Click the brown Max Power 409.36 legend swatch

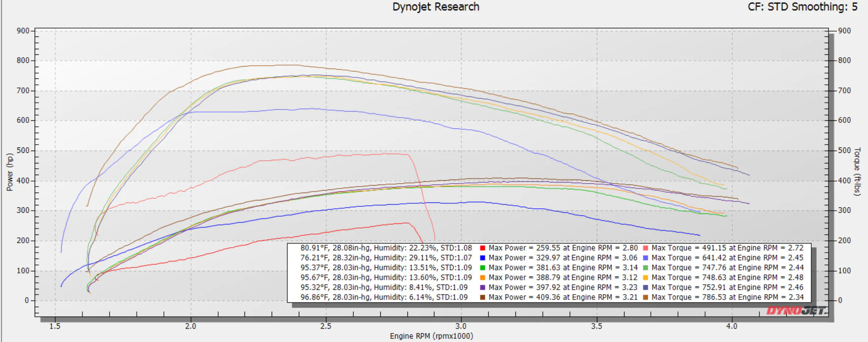point(482,298)
